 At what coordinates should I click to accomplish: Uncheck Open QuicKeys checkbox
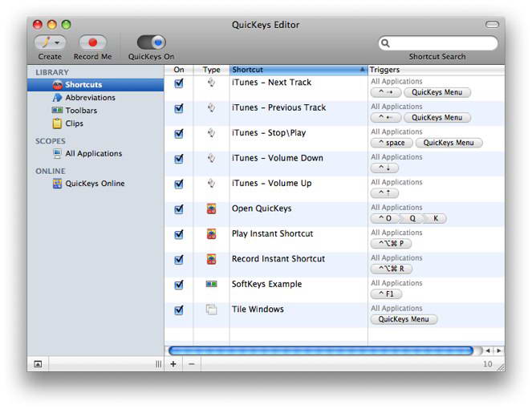point(179,209)
